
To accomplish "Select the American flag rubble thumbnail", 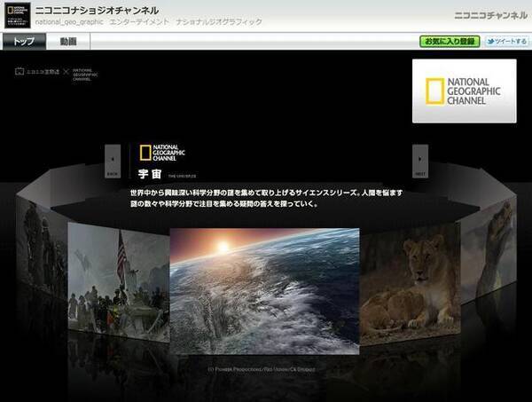I will pos(119,281).
